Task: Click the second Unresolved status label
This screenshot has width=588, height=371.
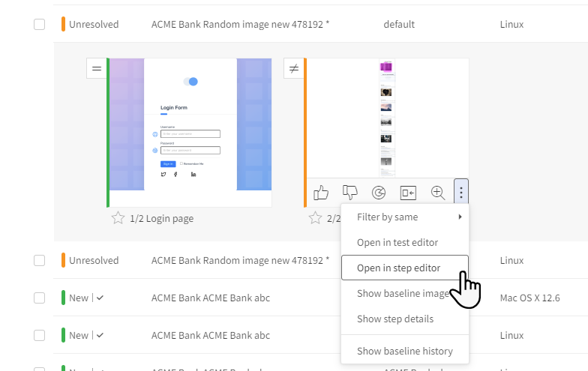Action: [x=94, y=261]
